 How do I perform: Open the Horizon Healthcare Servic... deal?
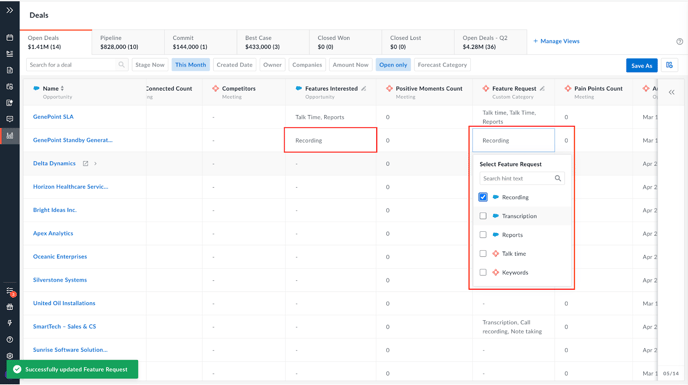tap(71, 187)
